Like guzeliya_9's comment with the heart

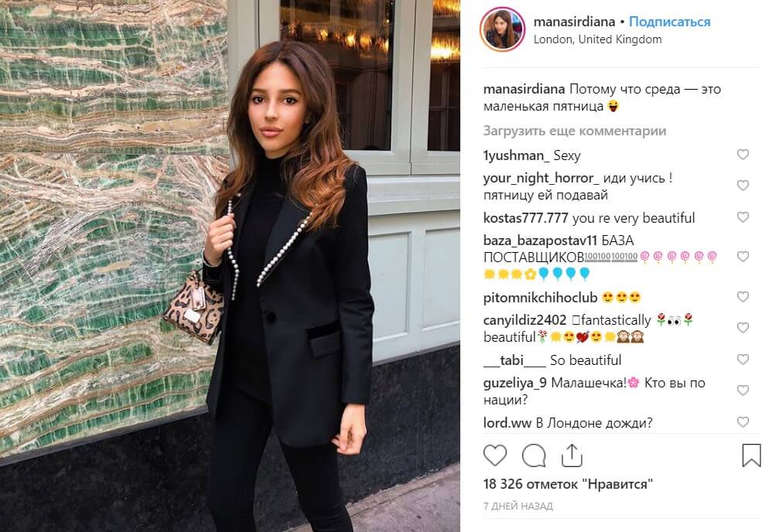(x=743, y=390)
